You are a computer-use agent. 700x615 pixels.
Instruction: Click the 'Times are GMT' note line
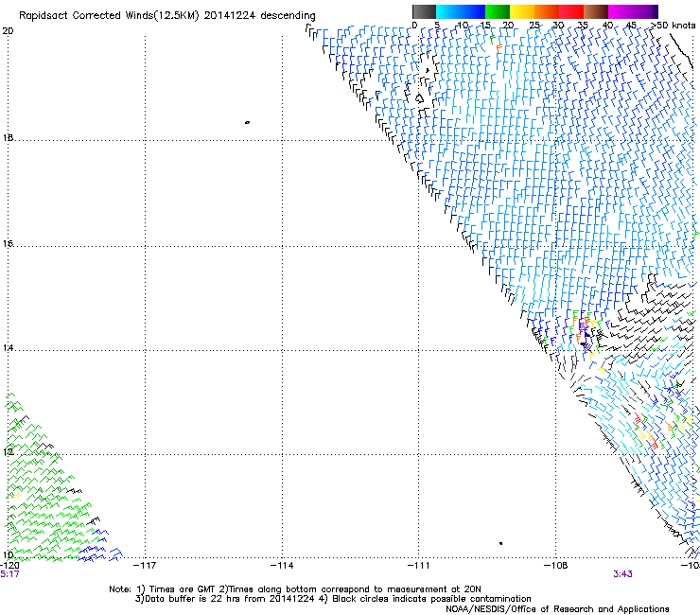(x=295, y=589)
